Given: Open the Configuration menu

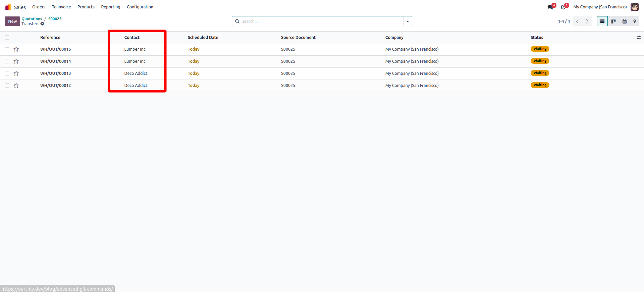Looking at the screenshot, I should (x=140, y=7).
